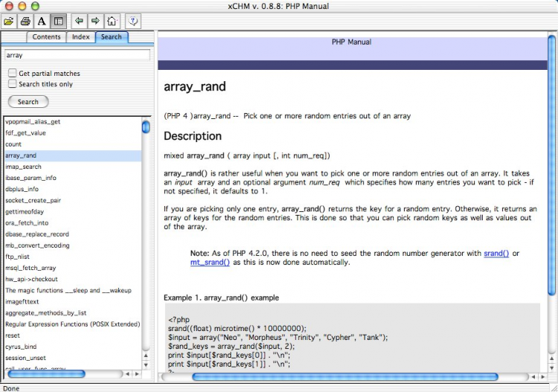Open the Fonts settings icon
This screenshot has width=558, height=392.
click(42, 22)
